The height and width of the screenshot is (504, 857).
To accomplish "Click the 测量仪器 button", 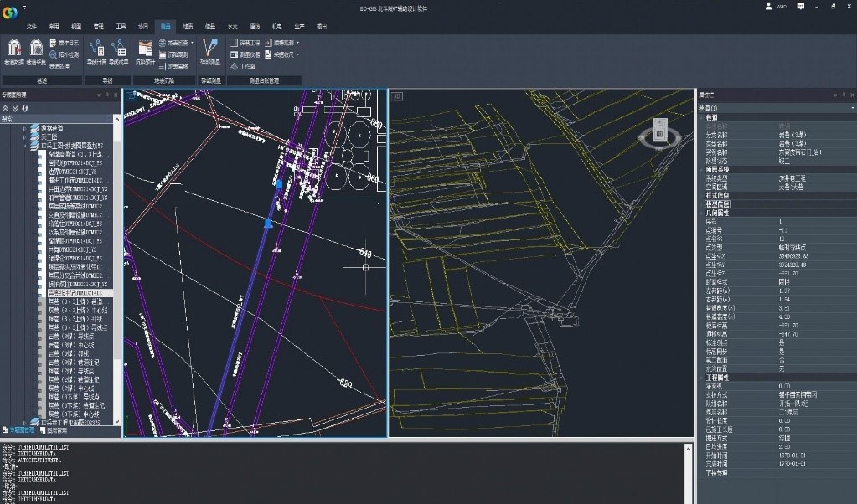I will pos(245,54).
